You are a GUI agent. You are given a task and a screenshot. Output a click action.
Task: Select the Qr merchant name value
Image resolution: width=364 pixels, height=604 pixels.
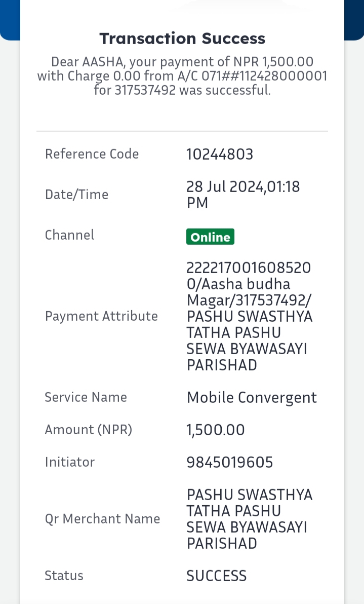click(x=250, y=519)
